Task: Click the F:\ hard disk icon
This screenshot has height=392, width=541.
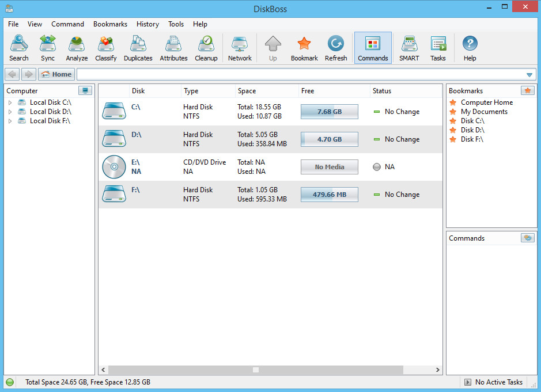Action: (114, 194)
